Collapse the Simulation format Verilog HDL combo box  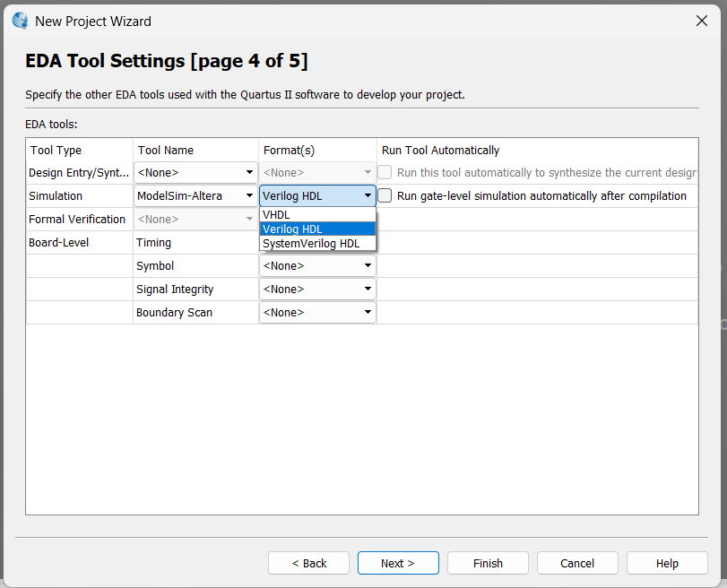317,195
